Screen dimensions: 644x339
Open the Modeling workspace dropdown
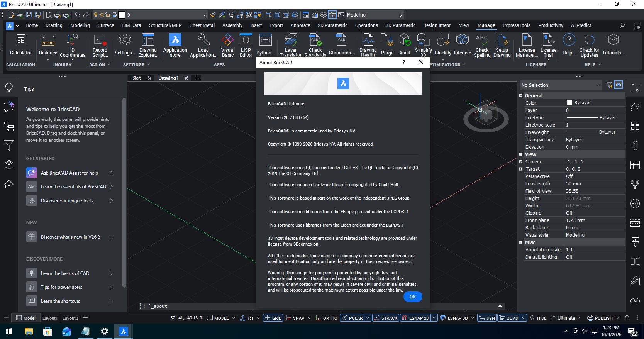point(374,15)
